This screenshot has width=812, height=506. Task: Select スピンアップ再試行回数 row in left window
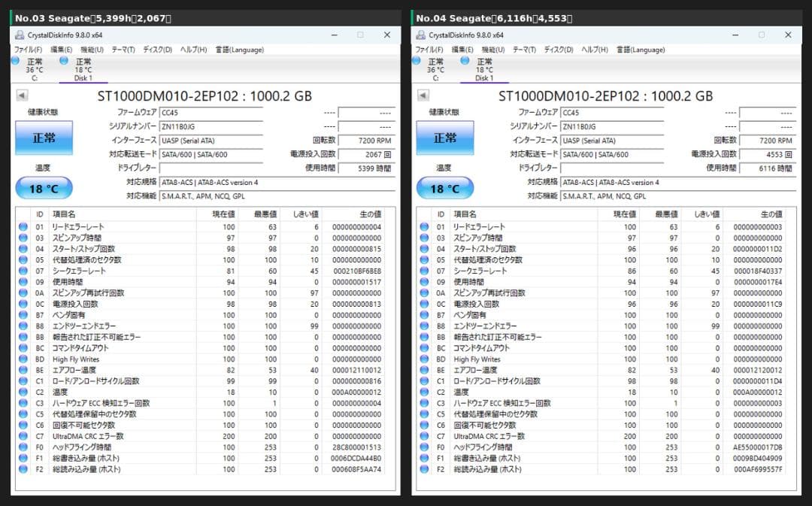201,293
